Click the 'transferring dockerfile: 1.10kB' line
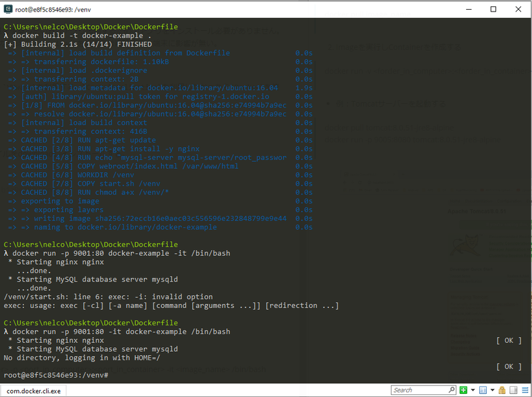 [x=101, y=62]
